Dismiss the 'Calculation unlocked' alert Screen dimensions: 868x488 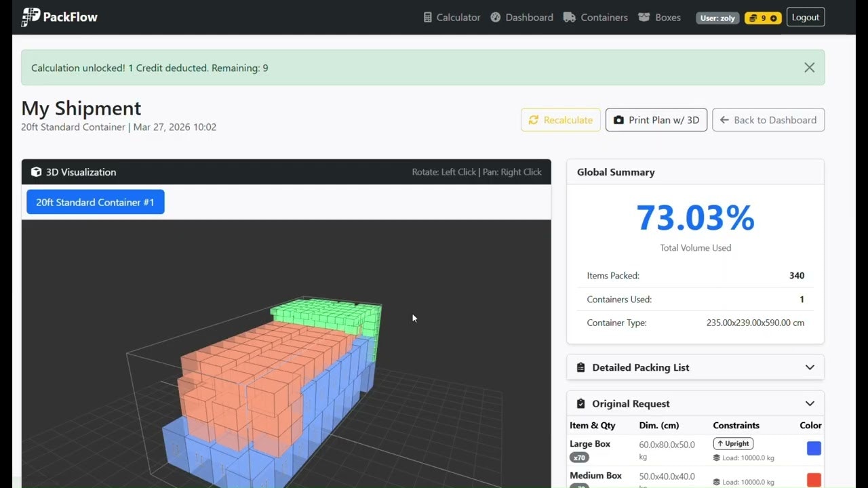[x=809, y=68]
